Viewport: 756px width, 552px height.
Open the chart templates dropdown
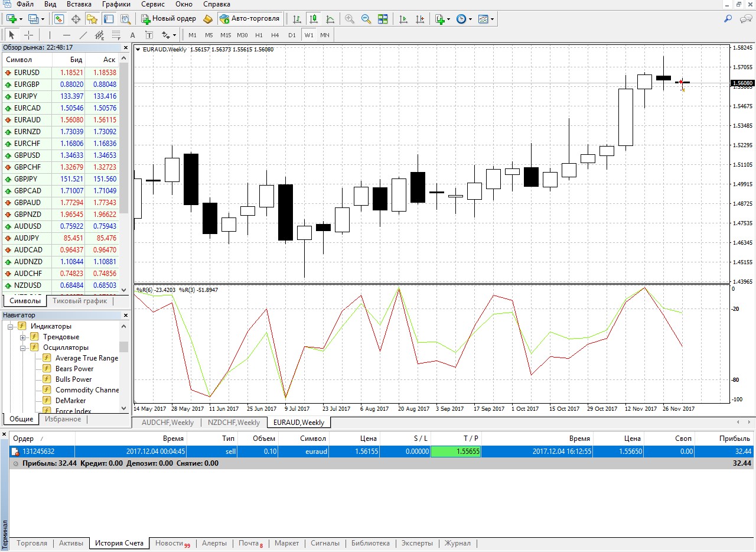tap(486, 19)
